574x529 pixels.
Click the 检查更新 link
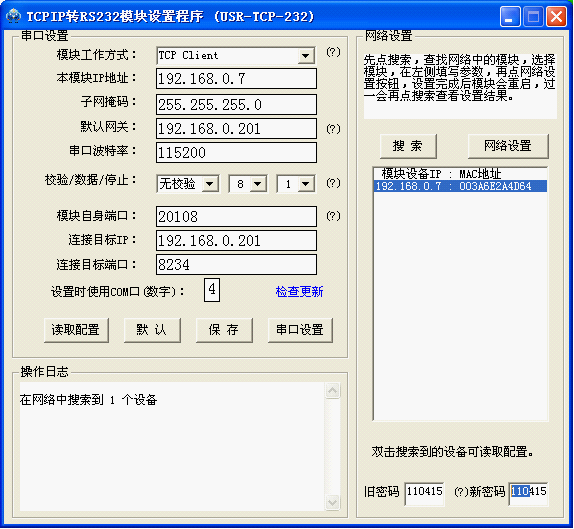click(299, 292)
